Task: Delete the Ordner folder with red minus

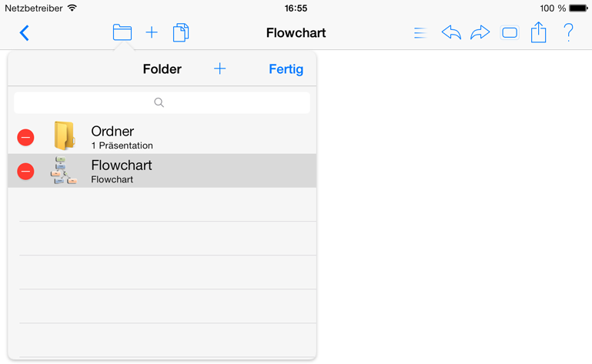Action: (x=25, y=137)
